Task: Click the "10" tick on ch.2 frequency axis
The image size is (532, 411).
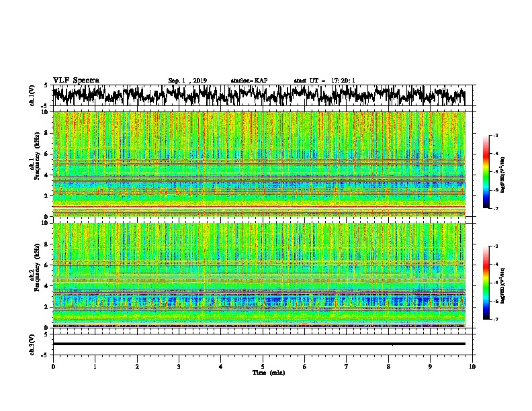Action: 45,223
